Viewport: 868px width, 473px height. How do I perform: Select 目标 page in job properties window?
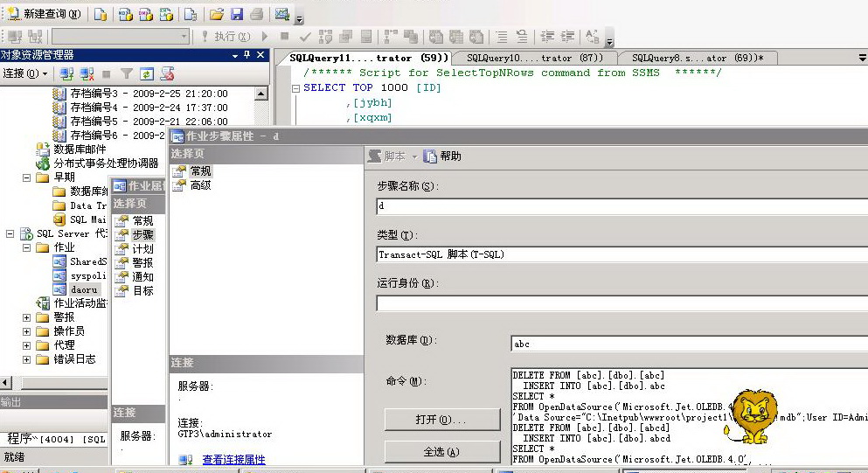click(x=142, y=290)
